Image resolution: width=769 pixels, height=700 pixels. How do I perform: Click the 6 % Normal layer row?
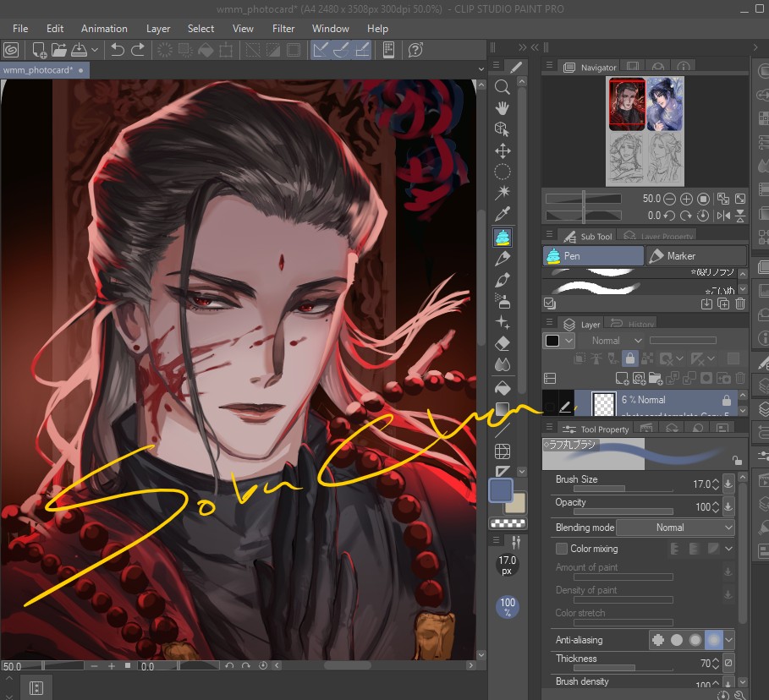[656, 404]
